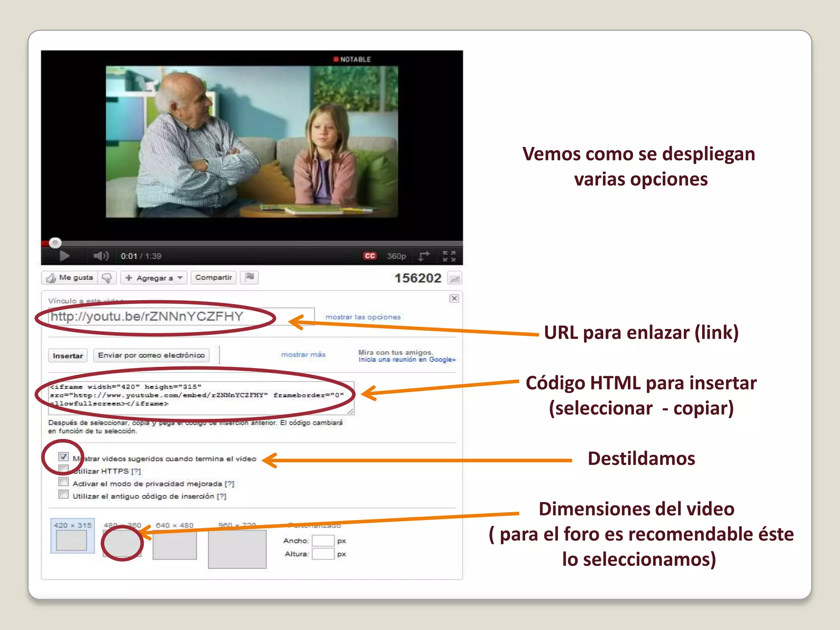Enable the Utilizar HTTPS checkbox
Image resolution: width=840 pixels, height=630 pixels.
[x=63, y=469]
